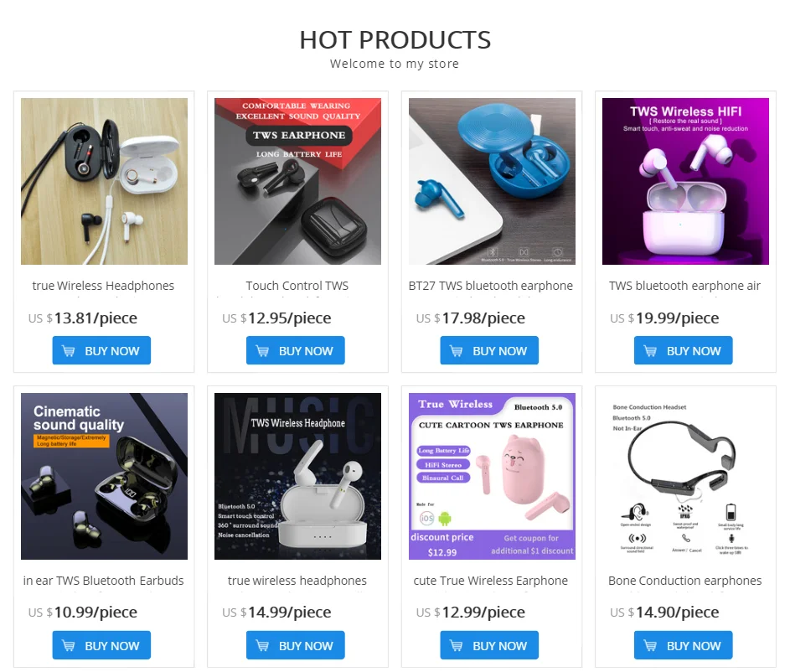Image resolution: width=790 pixels, height=672 pixels.
Task: Open the Bone Conduction earphones title link
Action: click(684, 581)
